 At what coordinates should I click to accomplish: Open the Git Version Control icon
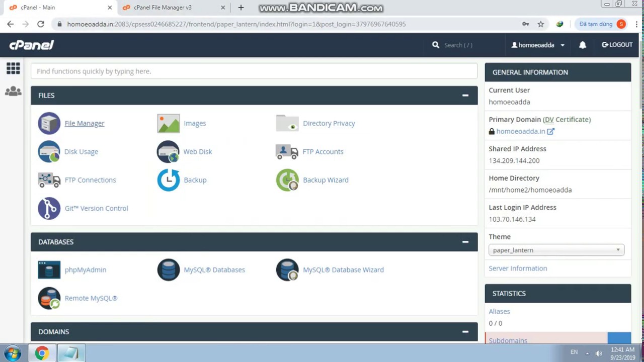point(49,208)
